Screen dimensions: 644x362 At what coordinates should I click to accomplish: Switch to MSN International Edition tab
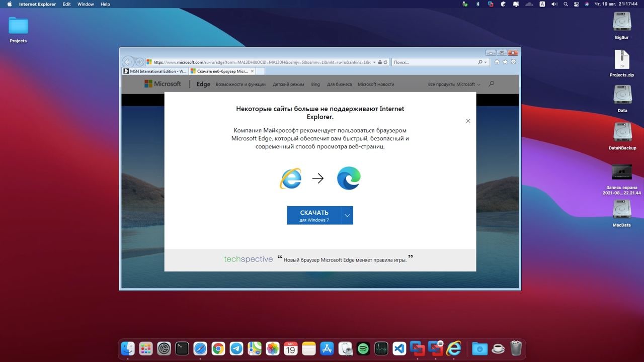tap(155, 71)
